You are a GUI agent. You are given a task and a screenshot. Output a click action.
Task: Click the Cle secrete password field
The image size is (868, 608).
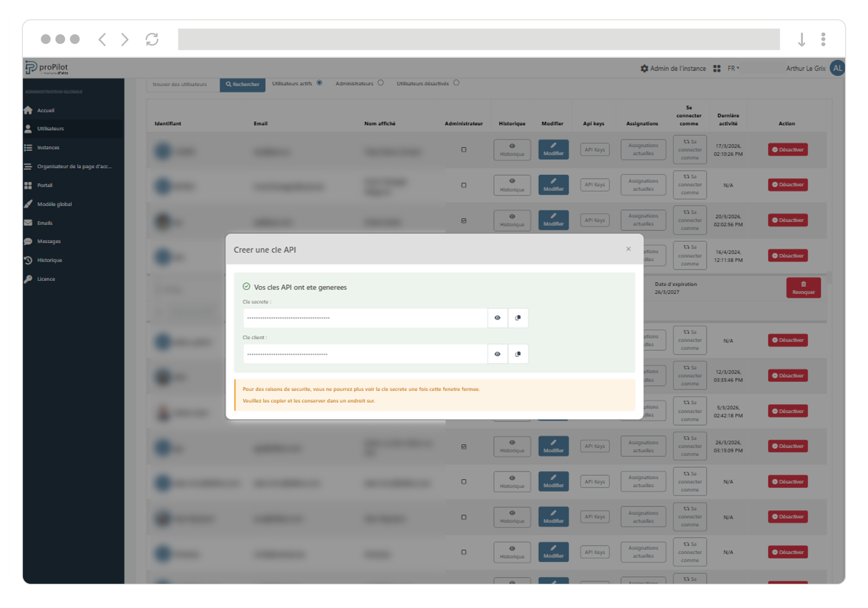point(365,318)
